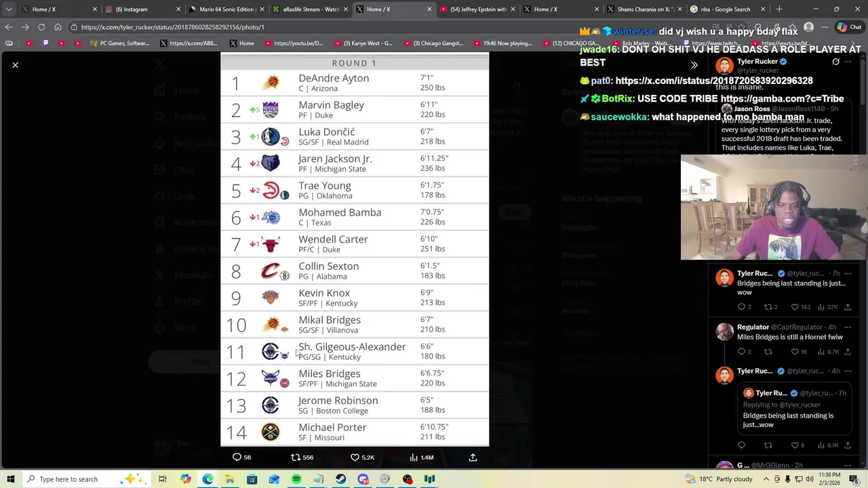Screen dimensions: 868x488
Task: Open 'Kanye West - G...' bookmark
Action: click(x=362, y=43)
